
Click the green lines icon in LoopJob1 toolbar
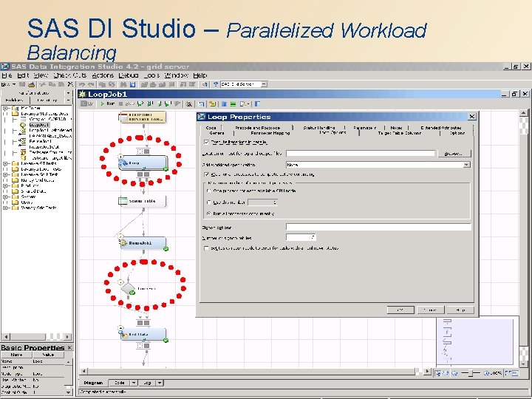pyautogui.click(x=233, y=104)
